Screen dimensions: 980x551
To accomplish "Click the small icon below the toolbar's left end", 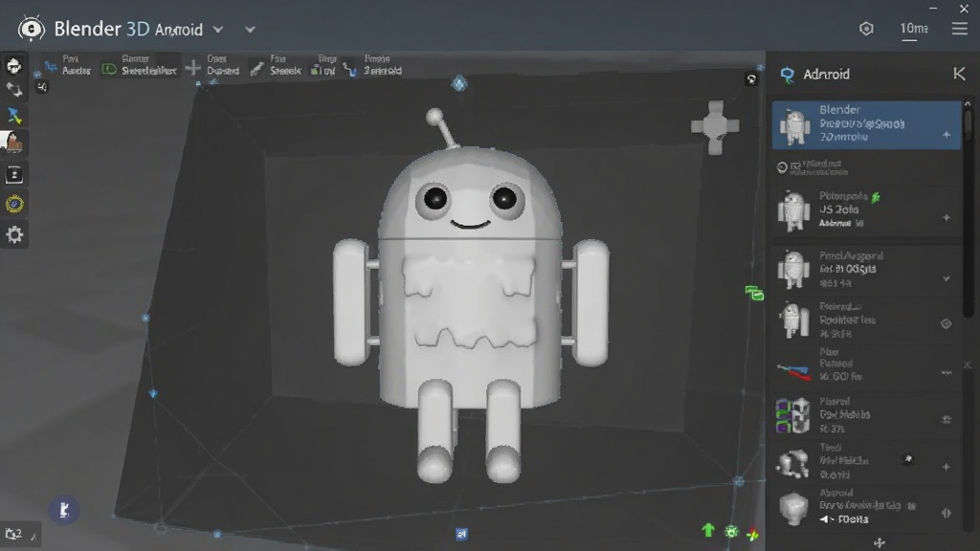I will pos(42,87).
